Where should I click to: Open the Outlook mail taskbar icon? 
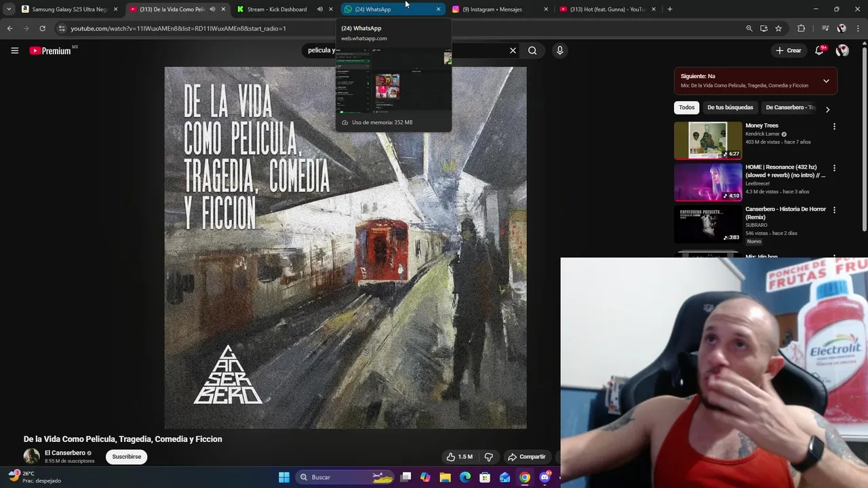point(505,477)
